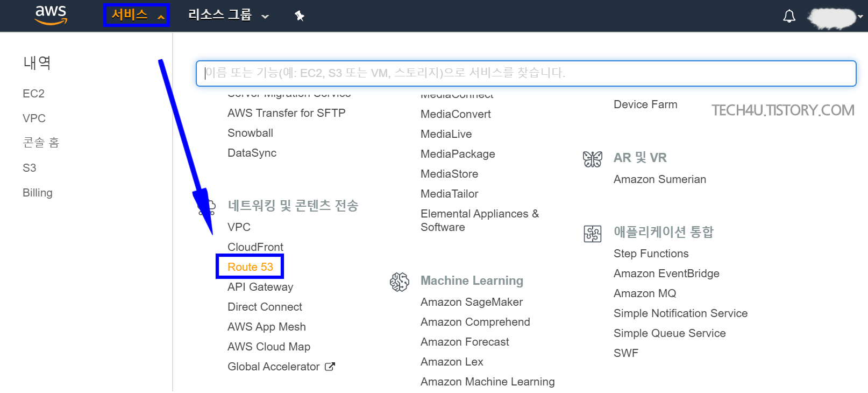Open MediaStore service
868x393 pixels.
coord(449,174)
